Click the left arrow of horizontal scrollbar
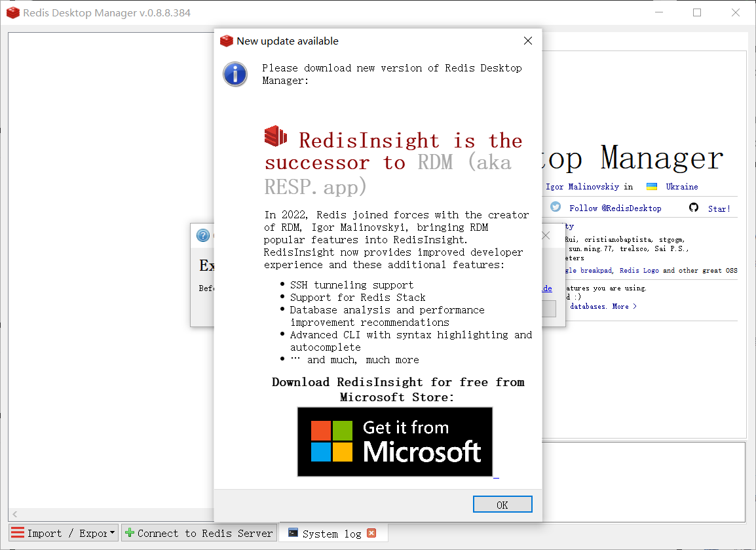The image size is (756, 550). click(x=14, y=515)
